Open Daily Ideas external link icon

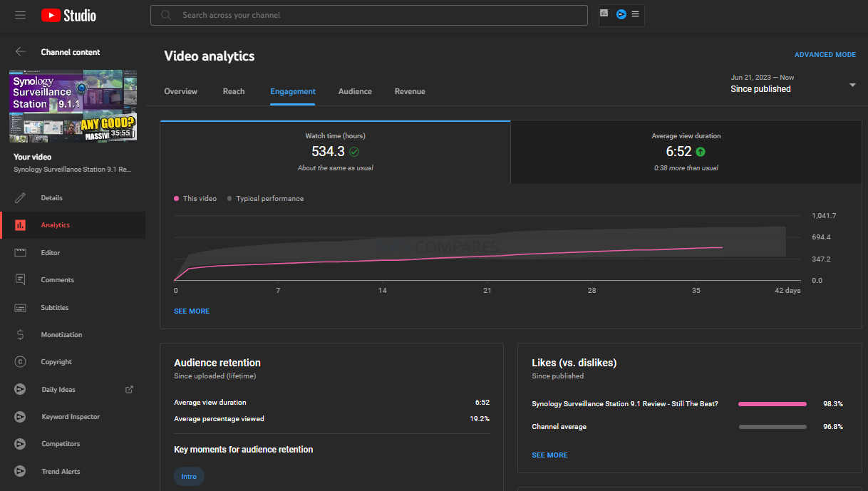click(129, 390)
